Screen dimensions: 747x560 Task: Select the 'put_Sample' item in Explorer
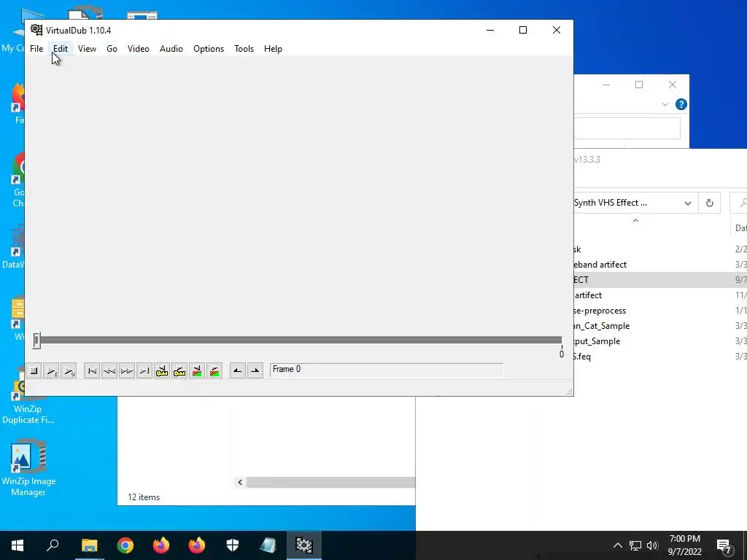(x=597, y=341)
